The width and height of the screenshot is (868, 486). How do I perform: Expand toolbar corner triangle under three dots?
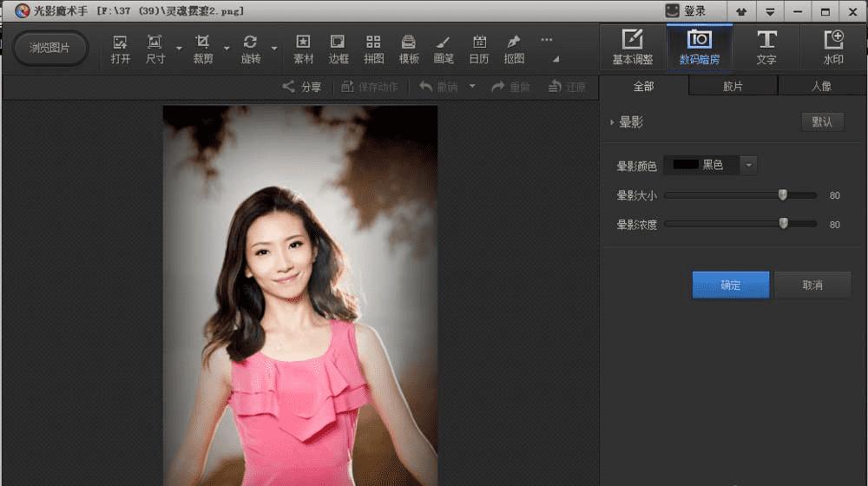556,59
